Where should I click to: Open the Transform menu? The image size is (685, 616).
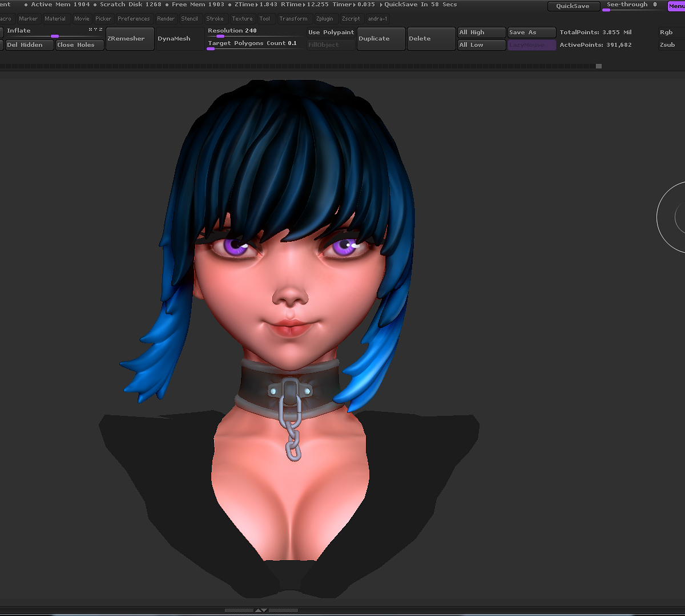coord(293,19)
